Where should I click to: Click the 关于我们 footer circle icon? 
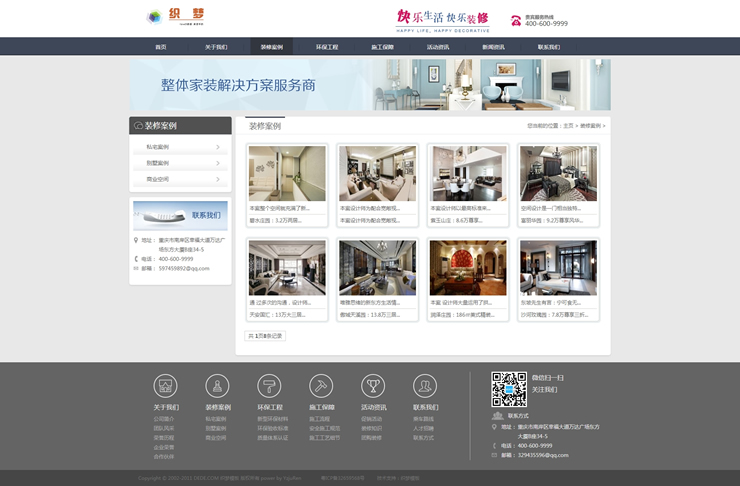pos(165,386)
